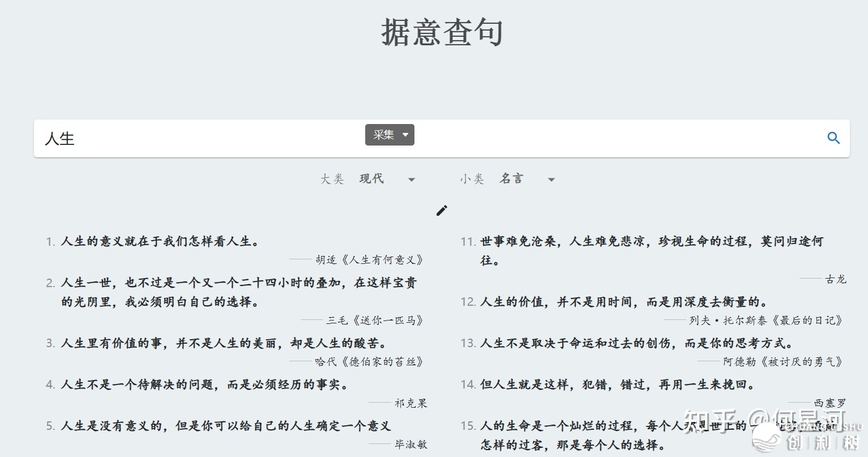
Task: Click source 列夫·托尔斯泰《最后的日记》
Action: coord(766,321)
